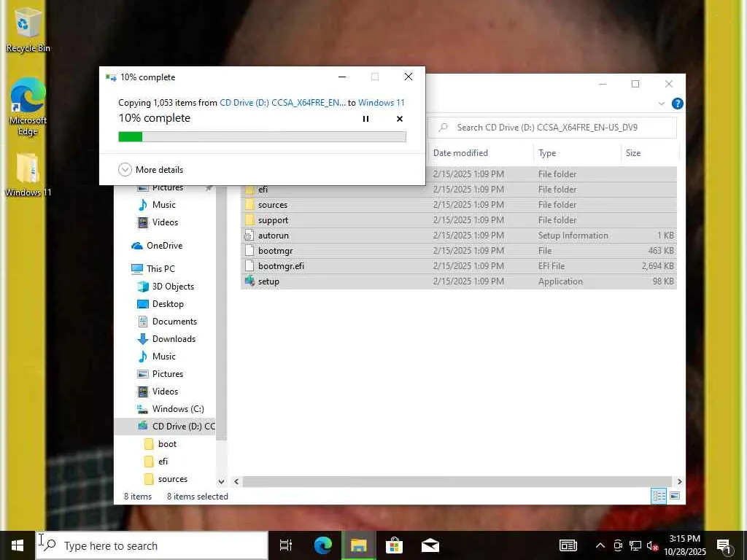This screenshot has width=747, height=560.
Task: Click the Windows 11 destination link
Action: (x=381, y=102)
